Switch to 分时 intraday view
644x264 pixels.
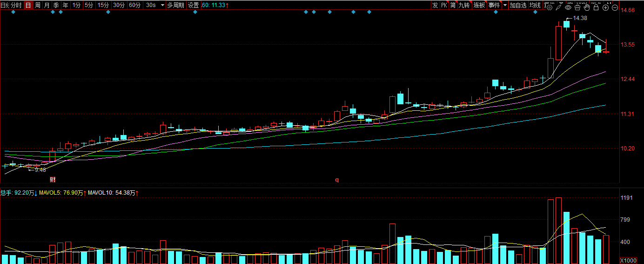point(16,5)
